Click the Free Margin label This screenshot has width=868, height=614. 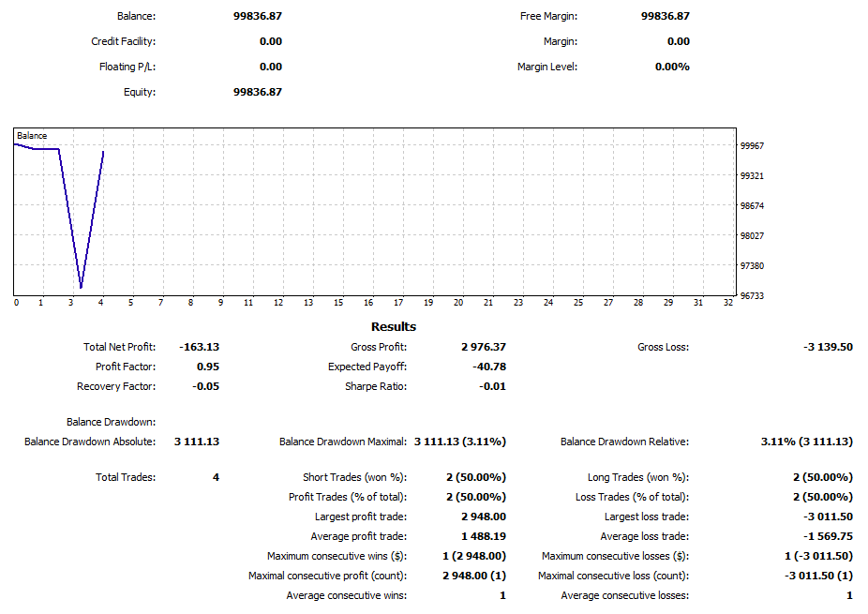click(548, 16)
